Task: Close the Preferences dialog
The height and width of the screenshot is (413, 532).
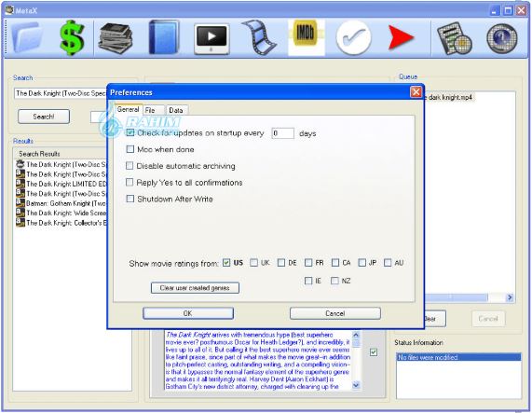Action: pyautogui.click(x=416, y=92)
